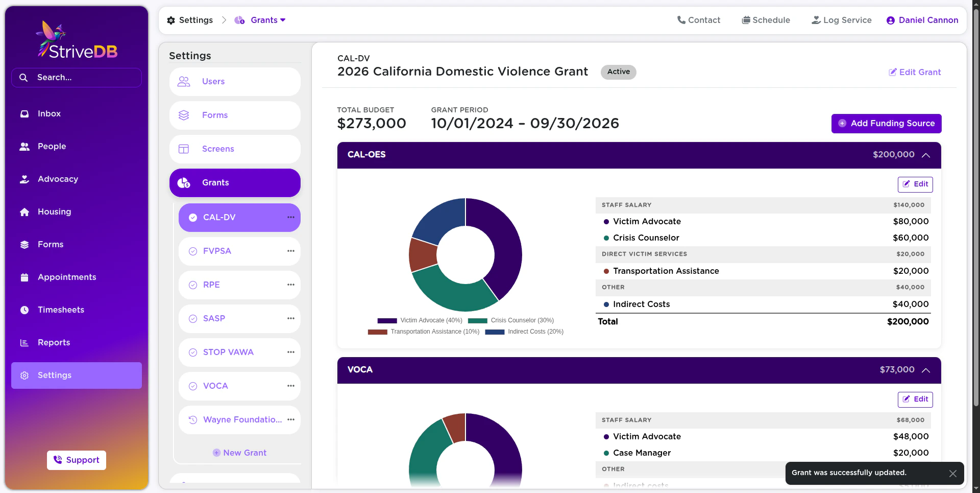Click the Timesheets clock icon

pyautogui.click(x=24, y=310)
